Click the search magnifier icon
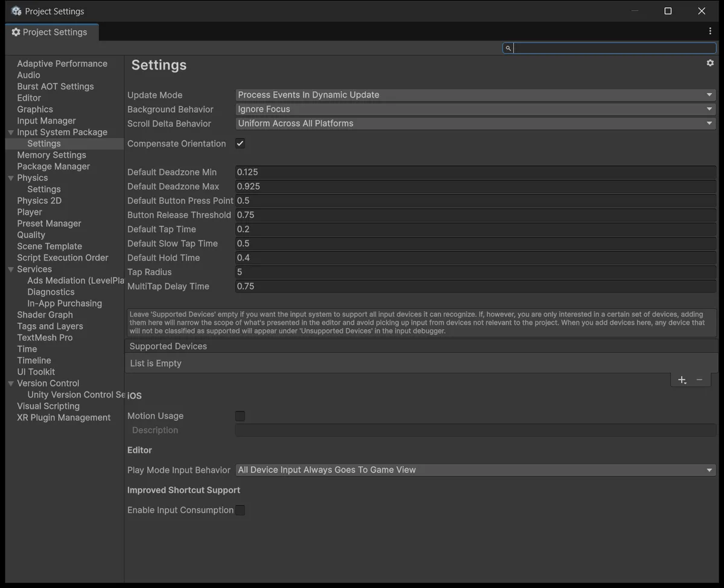Image resolution: width=724 pixels, height=588 pixels. (508, 48)
